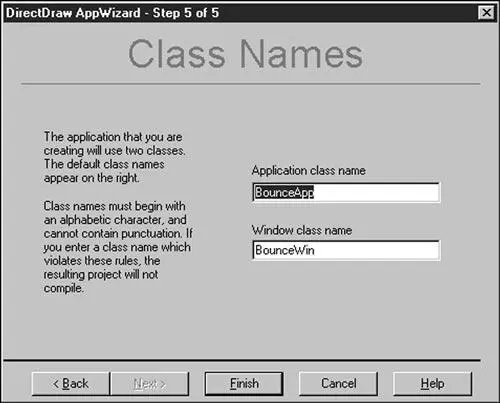The height and width of the screenshot is (403, 500).
Task: Click blank space in Application class name field
Action: click(377, 192)
